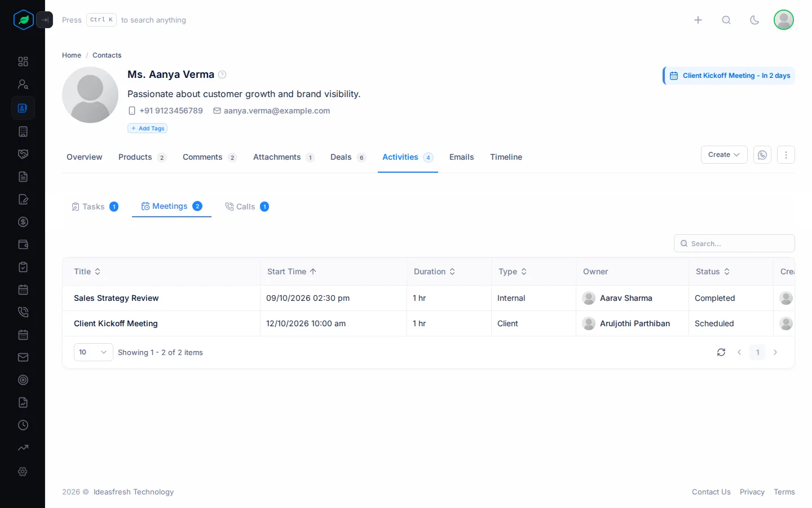Open the Calls activities sub-tab

click(247, 207)
